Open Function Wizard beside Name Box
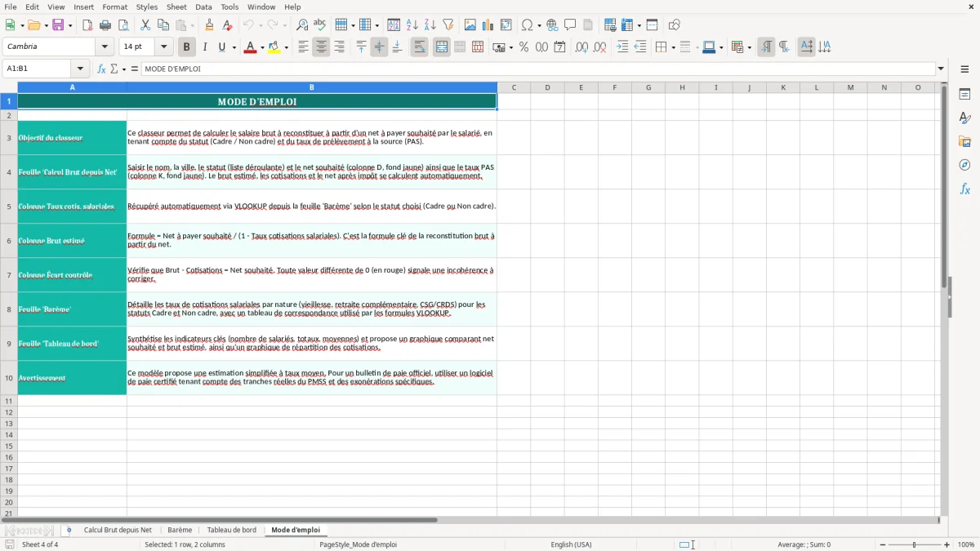Image resolution: width=980 pixels, height=551 pixels. pos(101,69)
